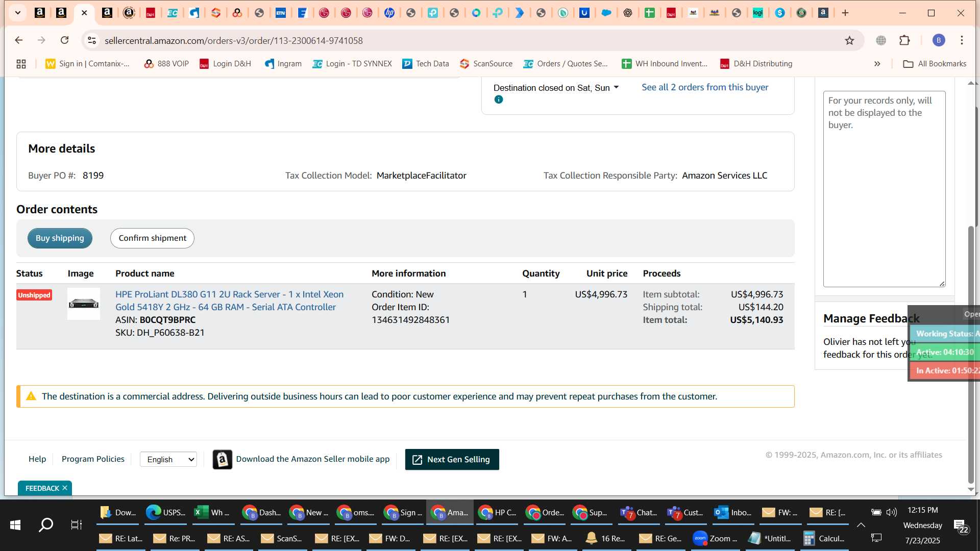Open the WH Inbound Invent... bookmark
Image resolution: width=980 pixels, height=551 pixels.
pos(665,64)
